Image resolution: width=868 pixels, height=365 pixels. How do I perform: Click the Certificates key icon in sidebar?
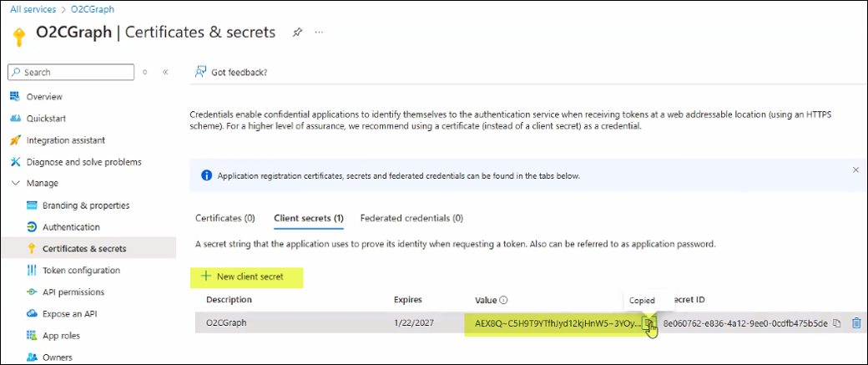coord(32,249)
